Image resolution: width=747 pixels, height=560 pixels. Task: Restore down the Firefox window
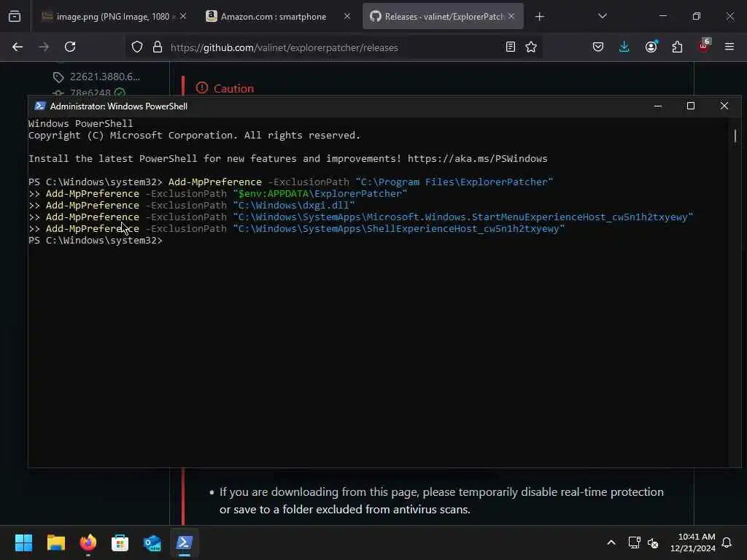coord(697,17)
